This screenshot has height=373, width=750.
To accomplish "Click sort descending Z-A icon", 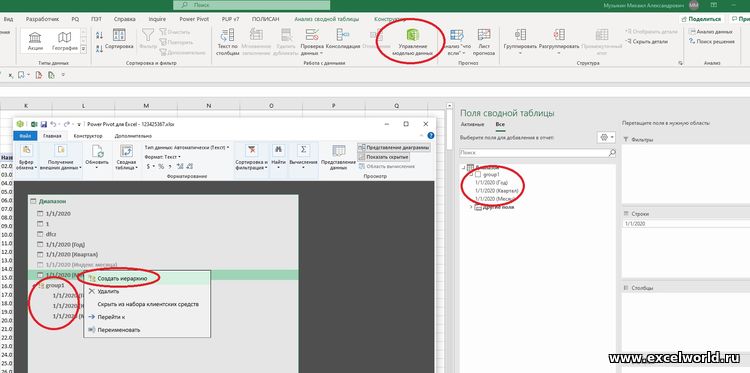I will coord(99,48).
